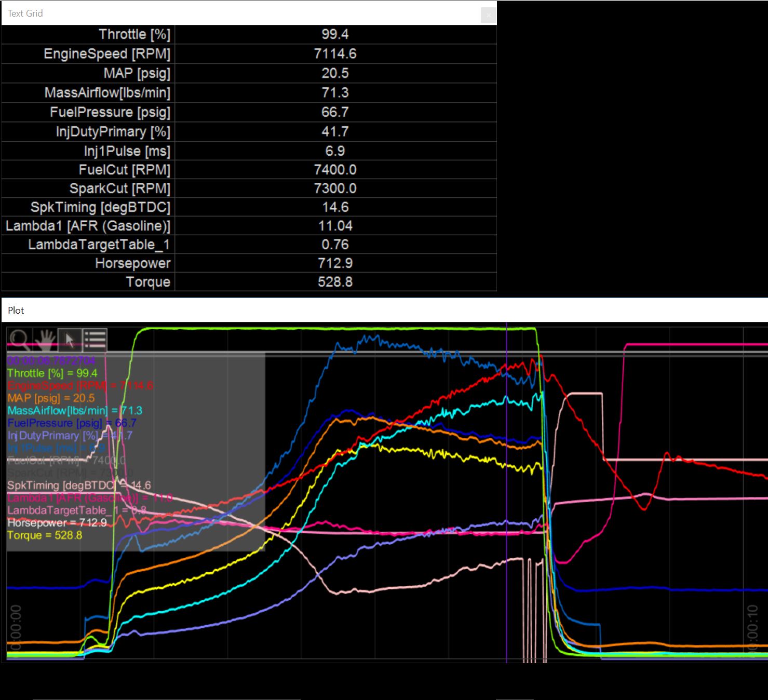Select the LambdaTargetTable_1 row label

pyautogui.click(x=99, y=245)
